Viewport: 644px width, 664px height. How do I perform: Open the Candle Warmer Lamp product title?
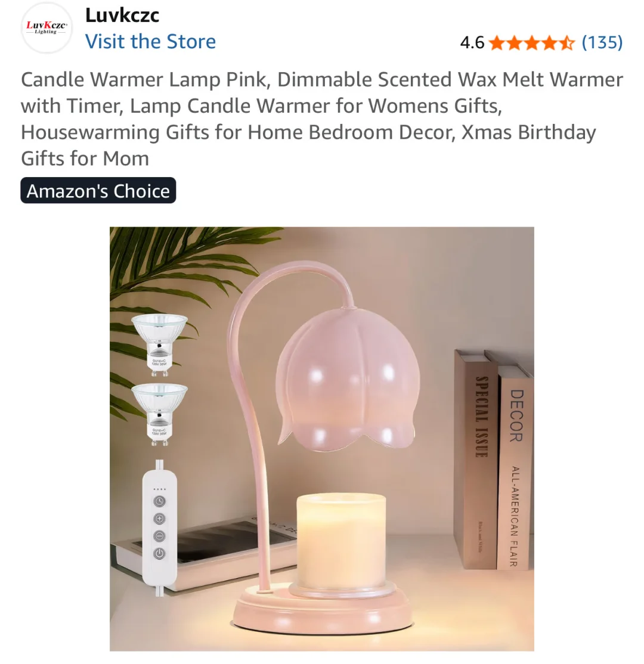[x=322, y=119]
